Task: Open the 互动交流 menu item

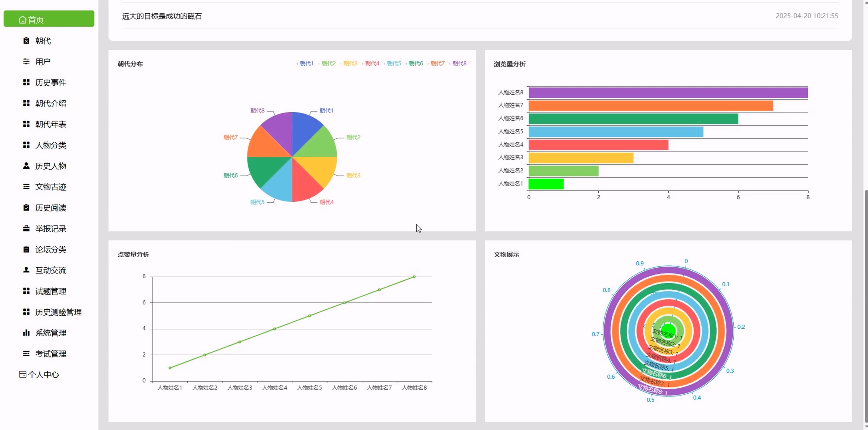Action: tap(51, 270)
